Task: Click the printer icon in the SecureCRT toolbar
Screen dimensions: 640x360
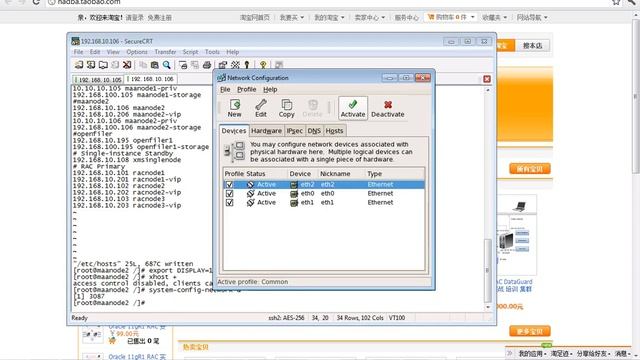Action: (x=207, y=64)
